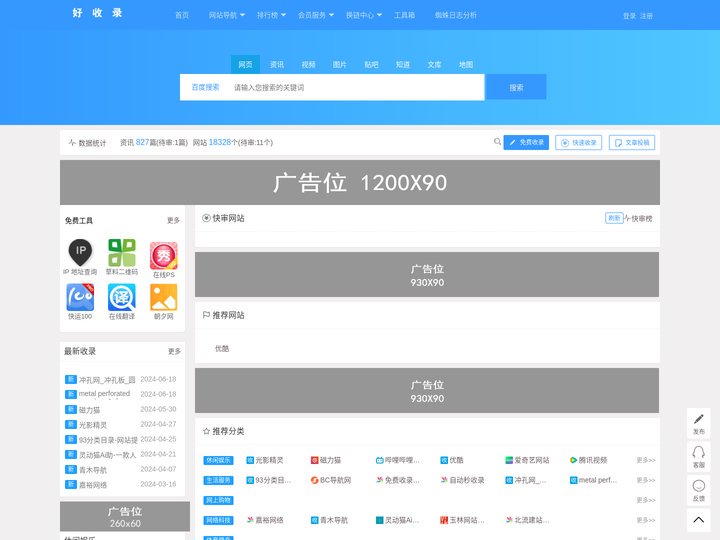Click the 网络科技 category tag
Image resolution: width=720 pixels, height=540 pixels.
[219, 520]
